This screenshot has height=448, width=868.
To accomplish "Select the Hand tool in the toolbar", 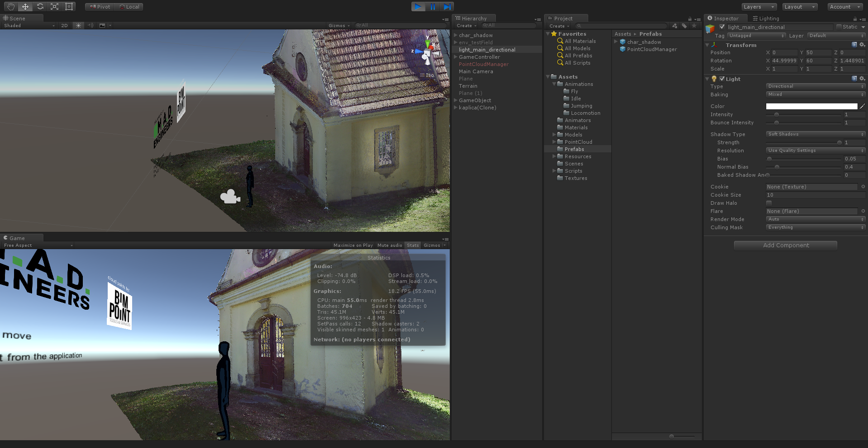I will (x=10, y=7).
